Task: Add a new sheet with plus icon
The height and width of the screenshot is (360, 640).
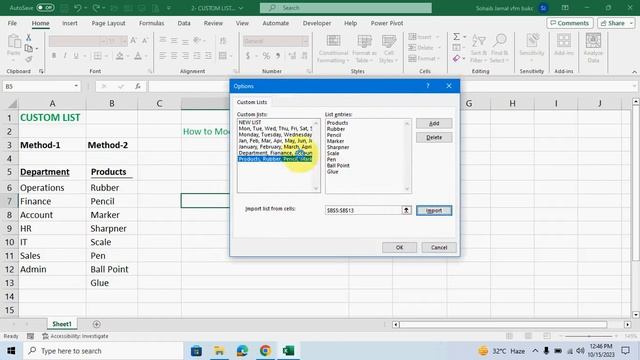Action: pos(97,324)
